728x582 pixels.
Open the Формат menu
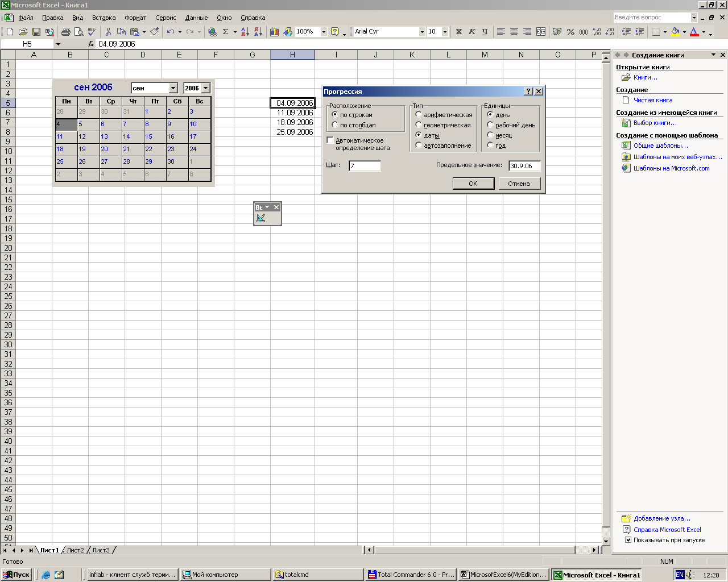click(x=135, y=18)
